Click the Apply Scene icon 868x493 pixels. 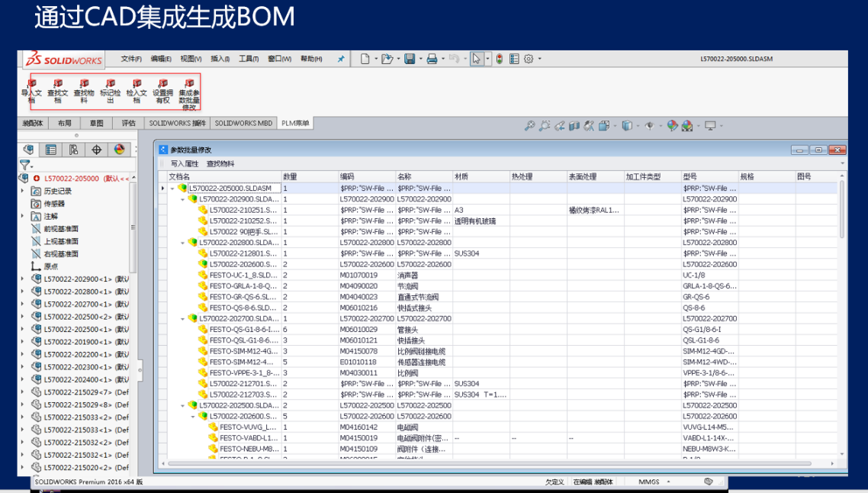687,126
